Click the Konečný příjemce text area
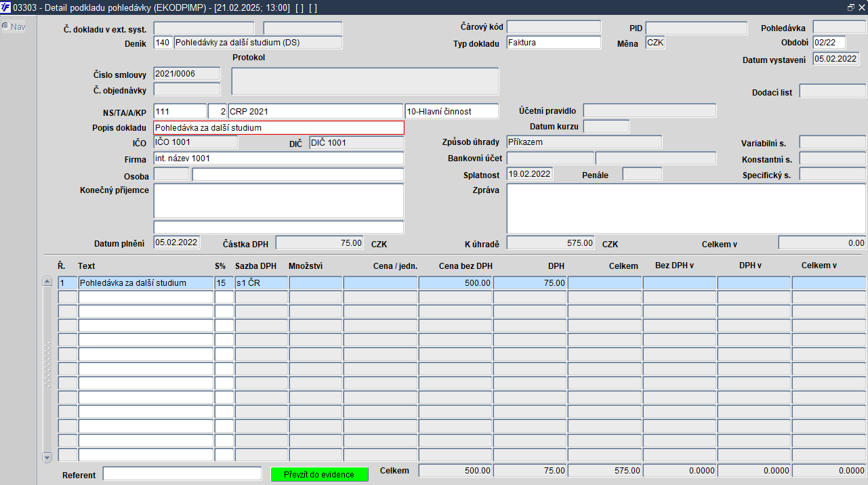This screenshot has height=485, width=868. tap(278, 201)
